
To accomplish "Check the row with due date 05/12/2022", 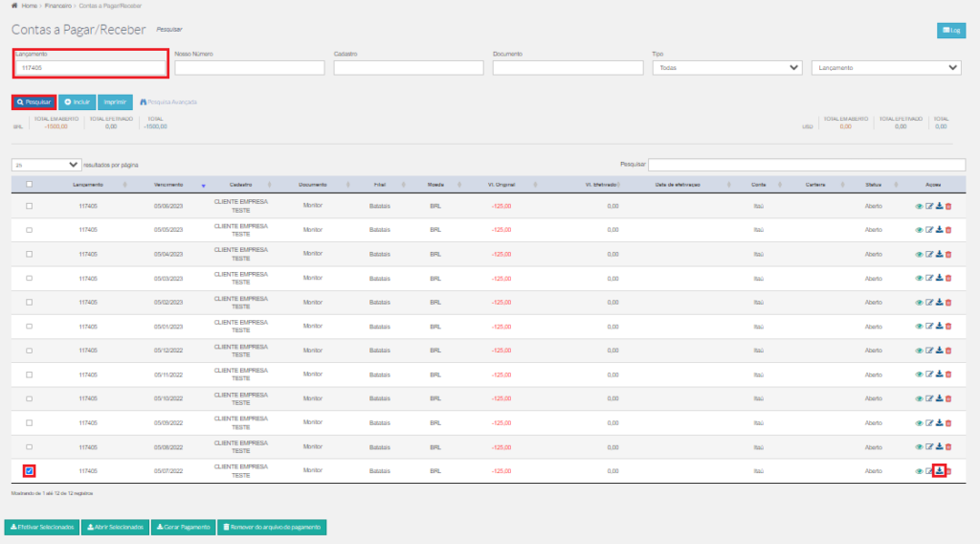I will click(x=30, y=351).
